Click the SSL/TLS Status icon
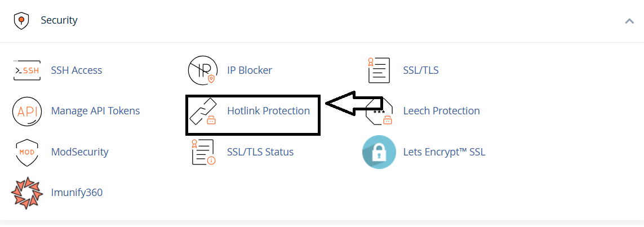Screen dimensions: 644x227 point(203,152)
